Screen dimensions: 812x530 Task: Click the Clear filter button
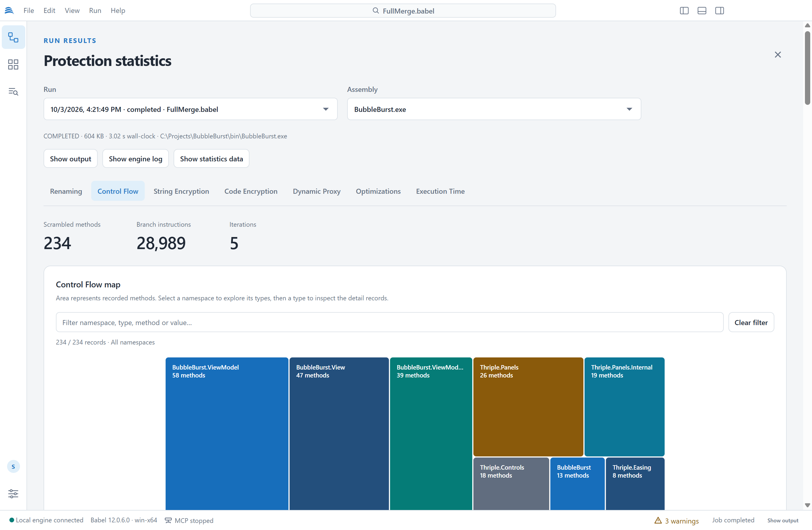(751, 322)
